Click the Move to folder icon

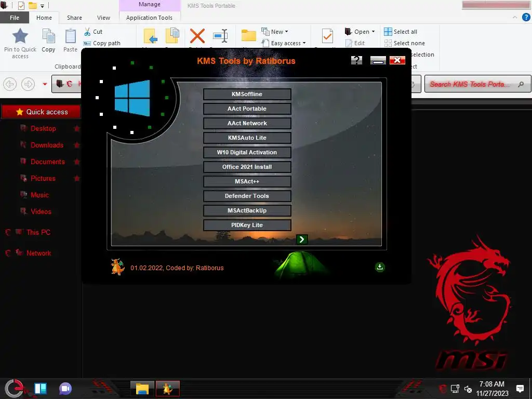[150, 37]
